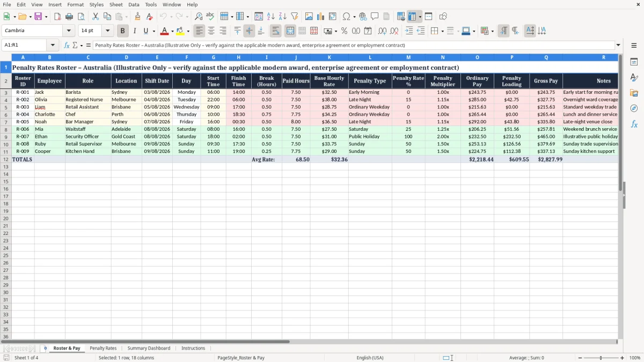Open the Special Character dropdown arrow

click(354, 17)
